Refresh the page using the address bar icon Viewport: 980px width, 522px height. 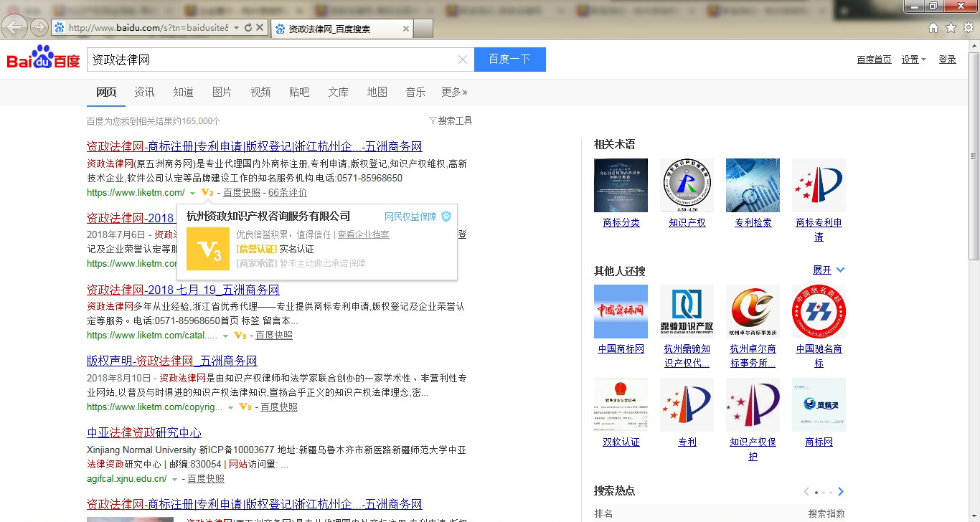[x=248, y=28]
